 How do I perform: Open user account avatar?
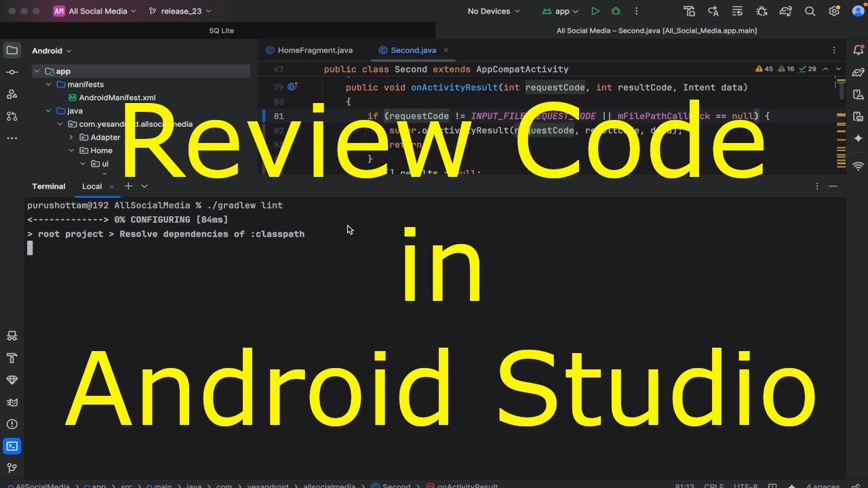coord(857,11)
